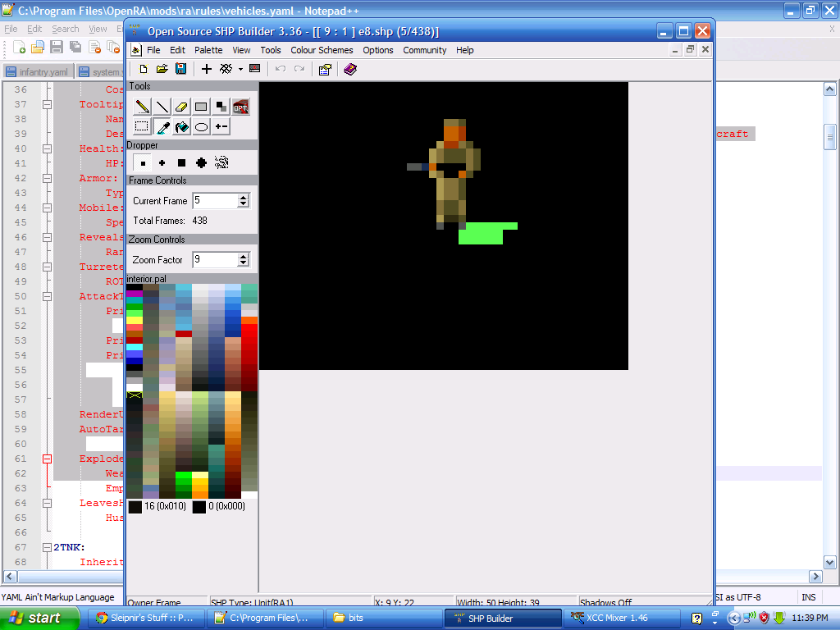Click New SHP file toolbar icon

[143, 69]
